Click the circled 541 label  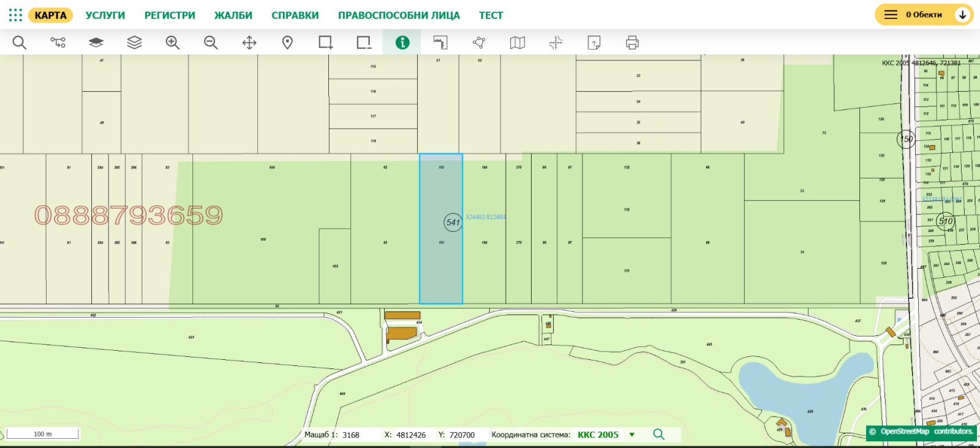coord(453,222)
